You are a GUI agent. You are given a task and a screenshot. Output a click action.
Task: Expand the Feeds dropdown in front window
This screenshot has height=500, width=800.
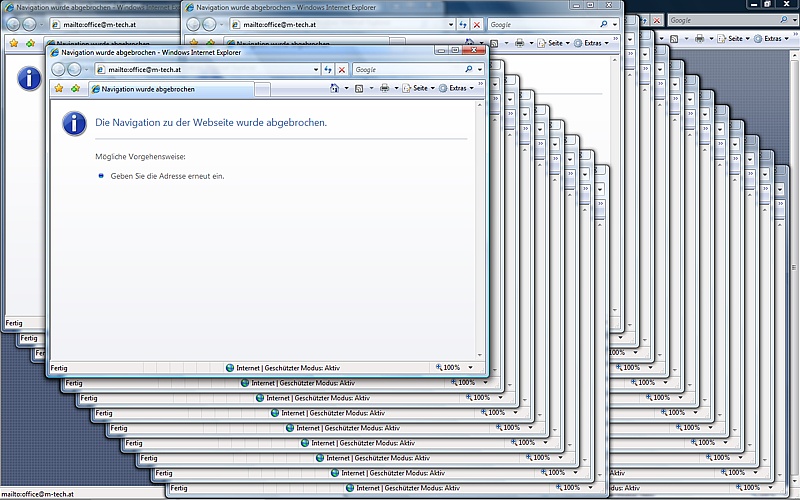click(371, 88)
